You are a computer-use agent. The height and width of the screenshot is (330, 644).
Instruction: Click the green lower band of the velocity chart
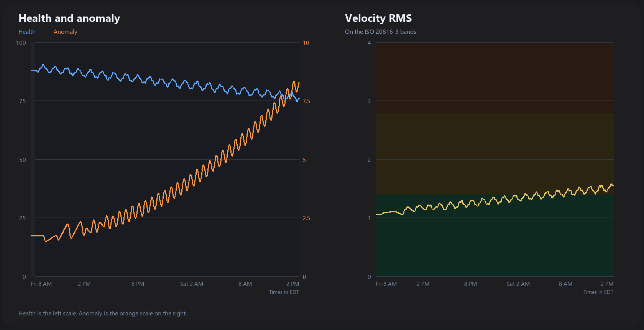(495, 236)
